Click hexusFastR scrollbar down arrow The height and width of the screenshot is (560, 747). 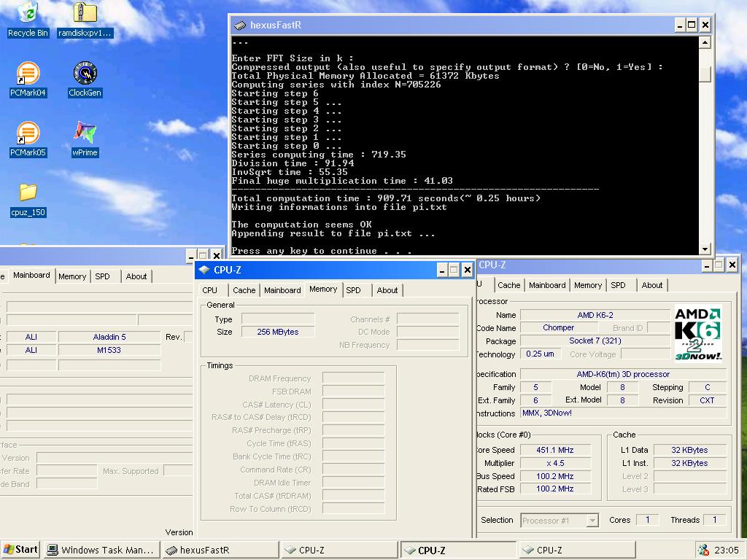705,249
